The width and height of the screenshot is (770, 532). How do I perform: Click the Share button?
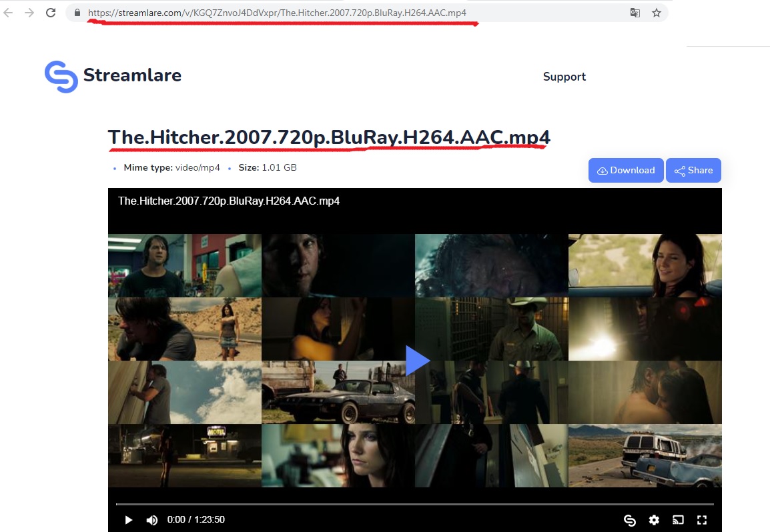pos(693,171)
